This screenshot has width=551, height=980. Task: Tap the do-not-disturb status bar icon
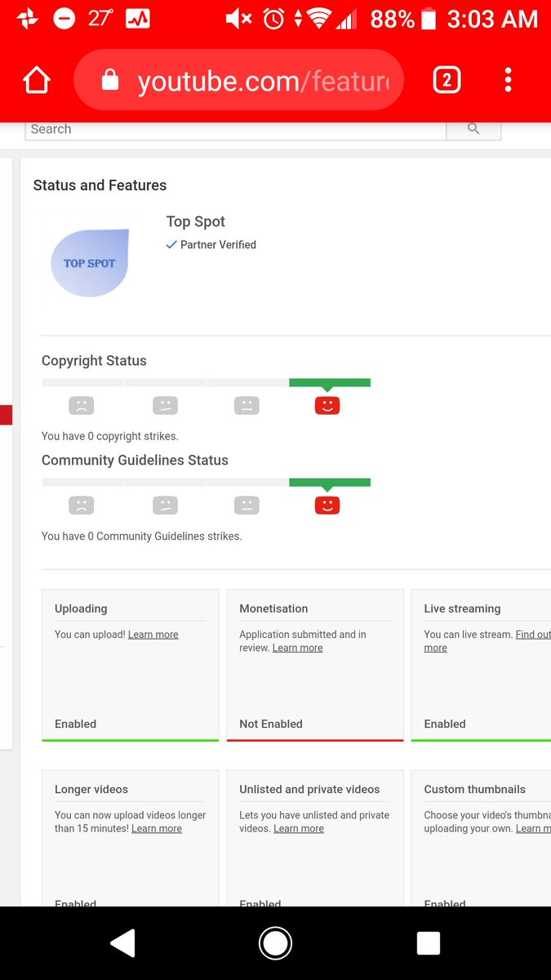coord(64,19)
